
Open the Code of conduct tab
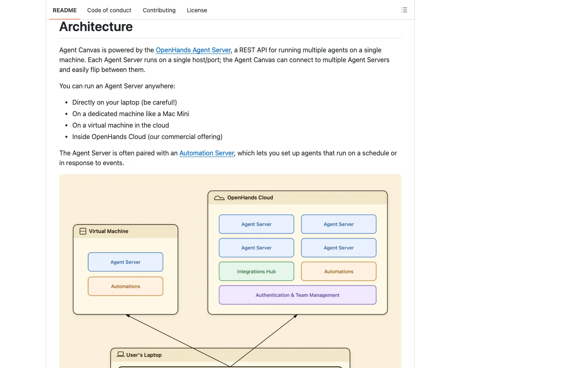(109, 10)
